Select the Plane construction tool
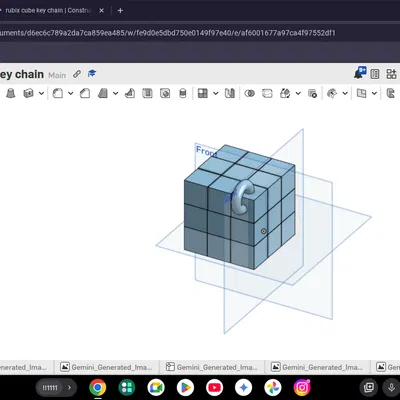This screenshot has height=400, width=400. 361,93
